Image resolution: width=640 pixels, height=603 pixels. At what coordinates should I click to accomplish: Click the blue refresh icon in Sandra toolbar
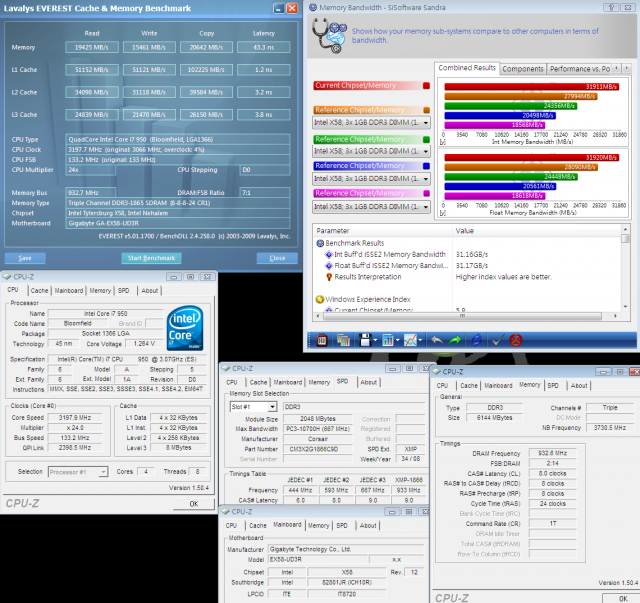click(x=476, y=340)
